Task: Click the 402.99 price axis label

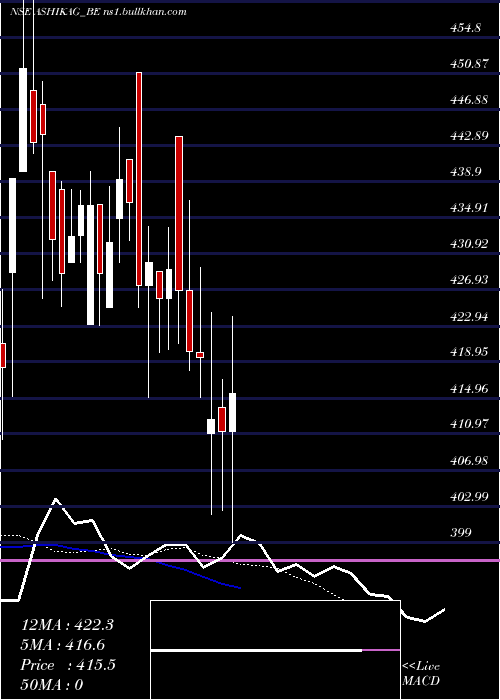Action: (468, 497)
